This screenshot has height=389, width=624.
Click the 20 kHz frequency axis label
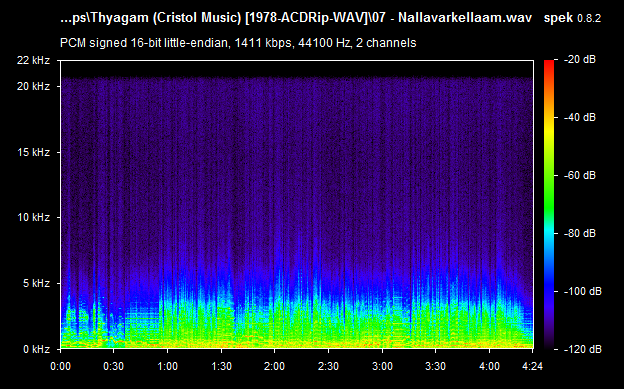tap(33, 86)
